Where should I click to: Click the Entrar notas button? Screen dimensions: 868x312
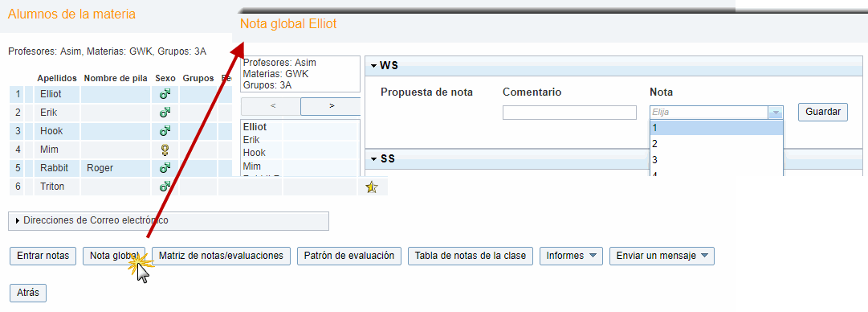tap(43, 256)
